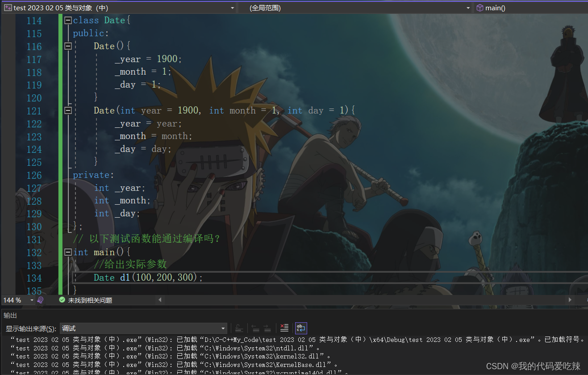Viewport: 588px width, 375px height.
Task: Click the line _month = 1; at 118
Action: 143,72
